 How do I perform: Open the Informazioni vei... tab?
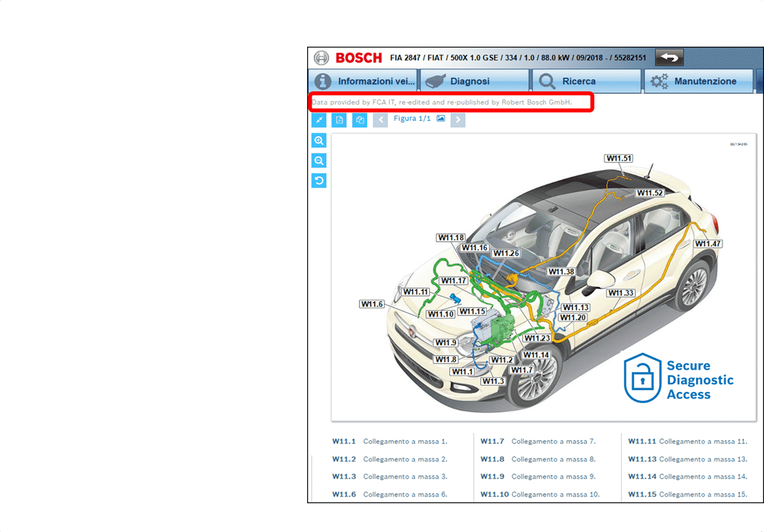click(363, 81)
